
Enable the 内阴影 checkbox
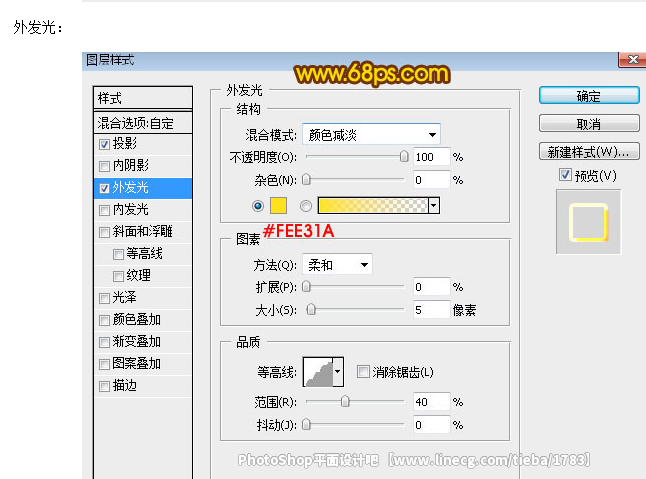pos(104,166)
